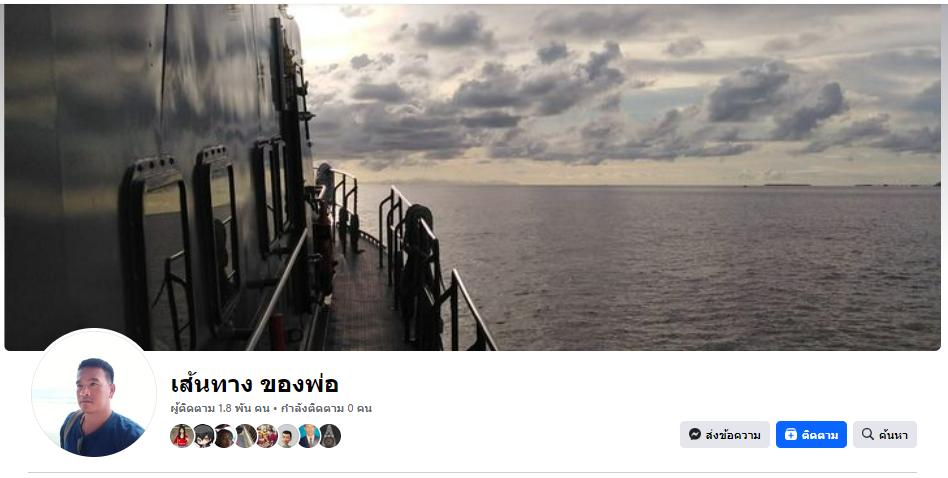Open follower avatar of girl in red shirt
Viewport: 948px width, 478px height.
coord(182,436)
